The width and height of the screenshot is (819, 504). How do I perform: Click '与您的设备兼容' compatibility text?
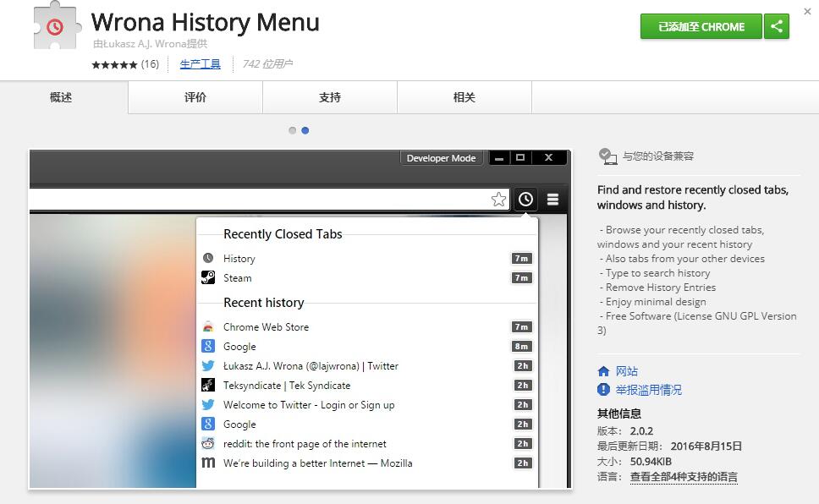(x=658, y=156)
